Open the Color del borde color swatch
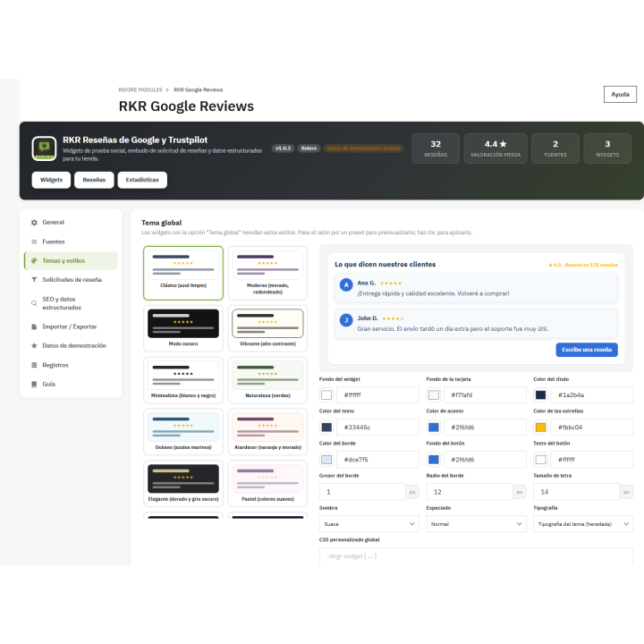Screen dimensions: 644x644 326,459
